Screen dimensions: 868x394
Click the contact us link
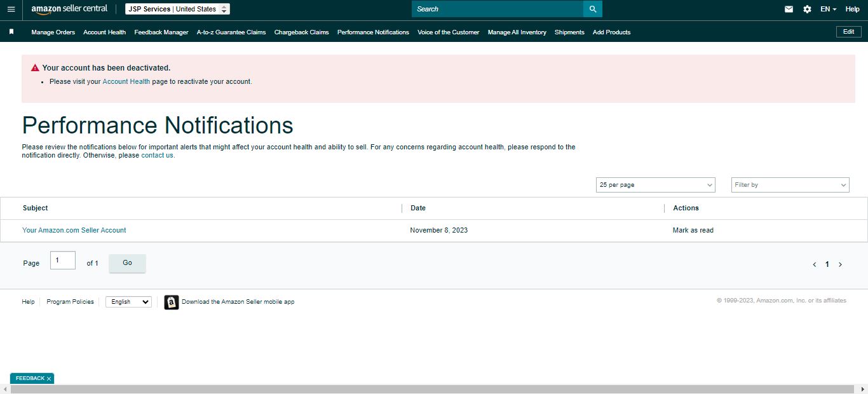(158, 155)
